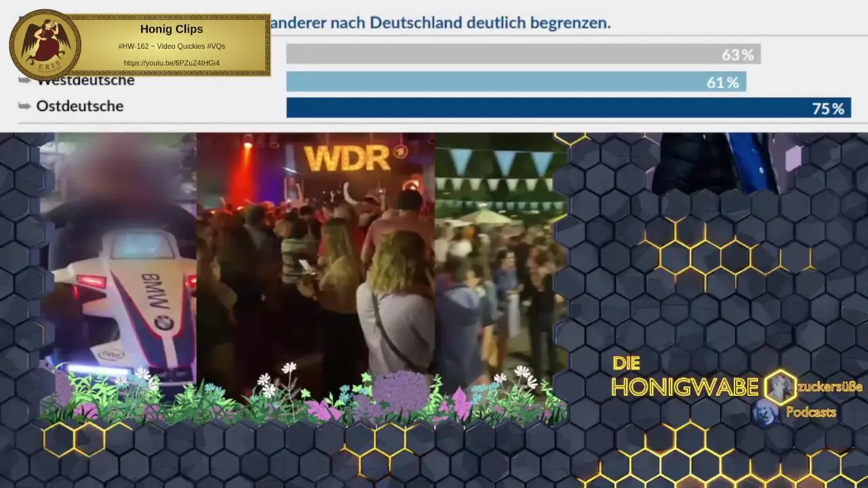Click the "Honig Clips" title text
Screen dimensions: 868x488
(172, 29)
